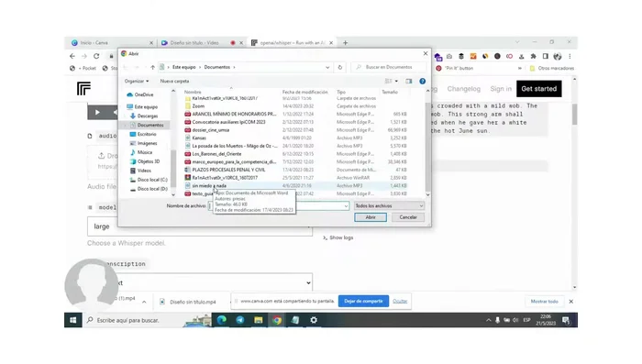Sort by Tamaño column header
The width and height of the screenshot is (642, 364).
390,92
